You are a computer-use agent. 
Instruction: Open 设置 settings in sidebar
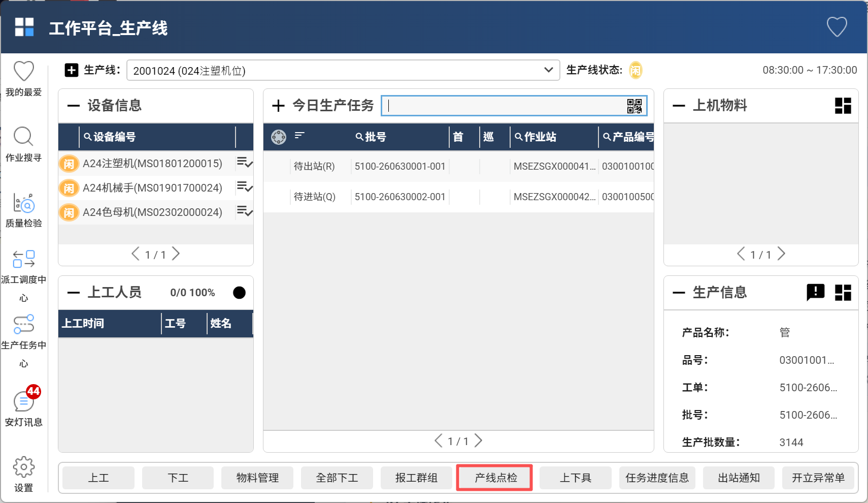(x=24, y=475)
